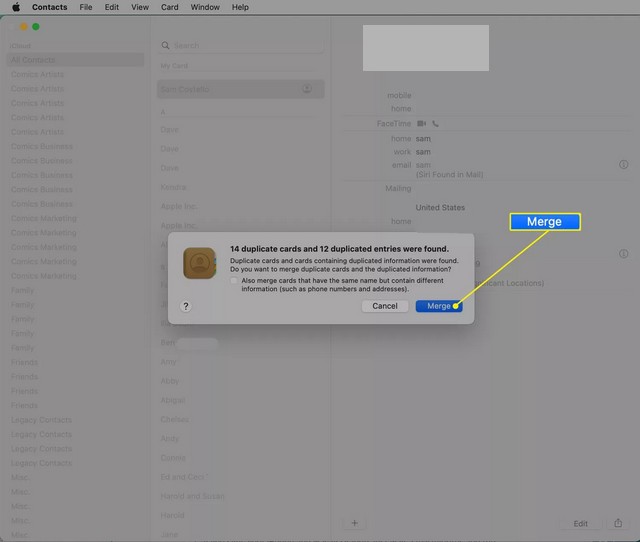The width and height of the screenshot is (640, 542).
Task: Start a FaceTime audio call via phone icon
Action: pos(435,123)
